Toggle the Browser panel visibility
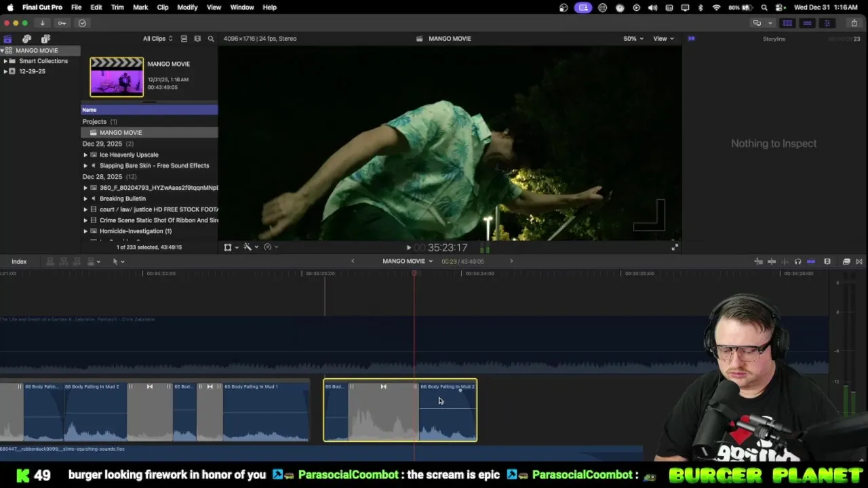The height and width of the screenshot is (488, 868). tap(787, 23)
